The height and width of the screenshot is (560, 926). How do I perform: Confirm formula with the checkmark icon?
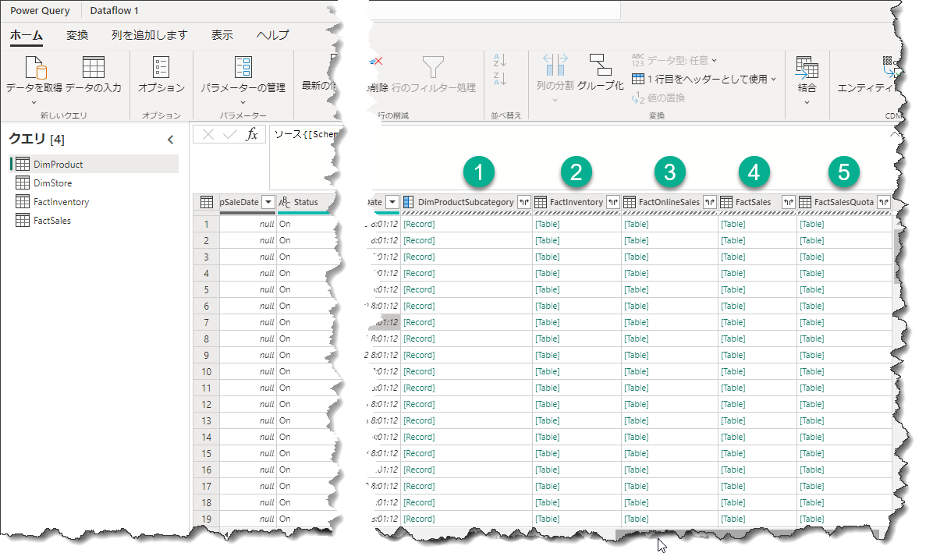pos(229,135)
